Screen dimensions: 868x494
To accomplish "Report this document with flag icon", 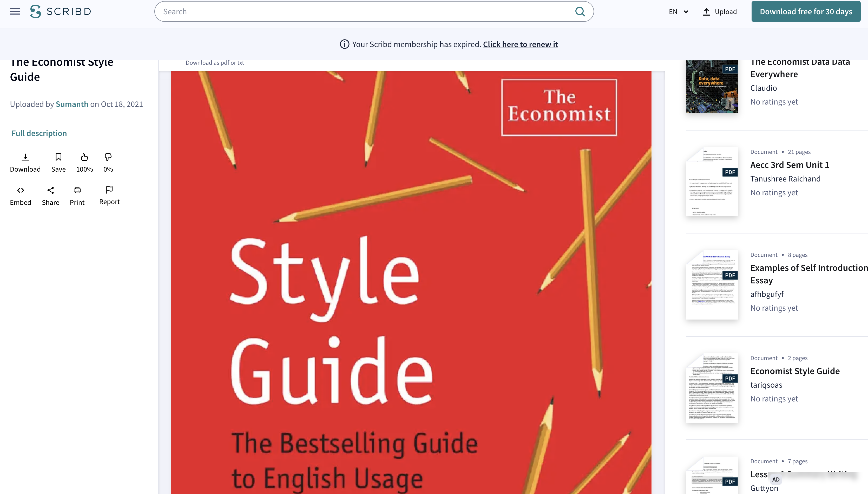I will pos(109,190).
